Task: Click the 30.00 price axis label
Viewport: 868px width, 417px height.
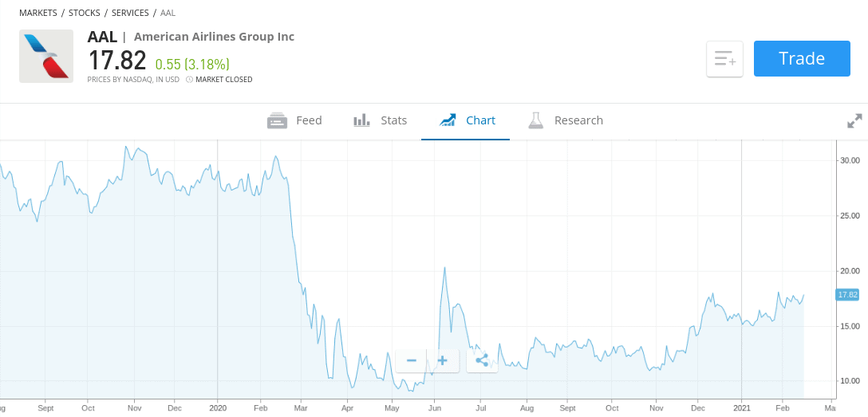Action: (x=848, y=161)
